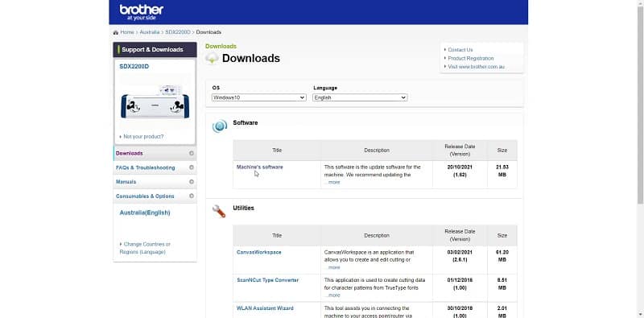Click the Contact Us link

point(460,50)
